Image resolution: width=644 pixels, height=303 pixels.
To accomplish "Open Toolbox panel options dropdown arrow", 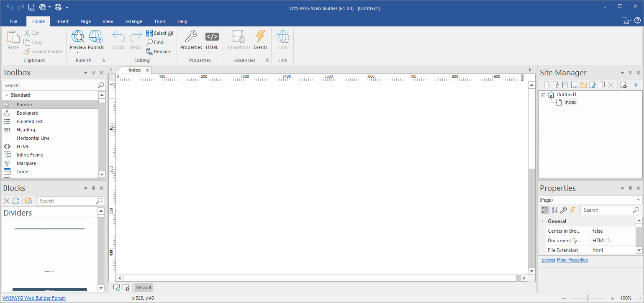I will 86,73.
